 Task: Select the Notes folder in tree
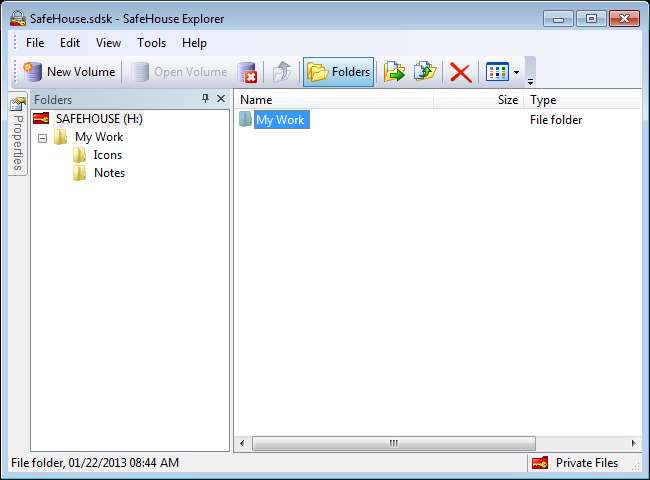(109, 172)
